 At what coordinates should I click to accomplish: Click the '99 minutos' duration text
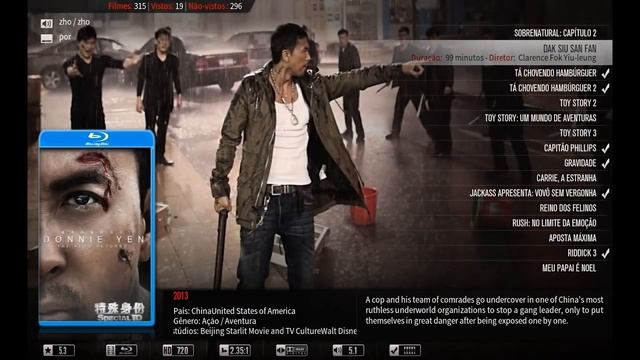[x=464, y=58]
